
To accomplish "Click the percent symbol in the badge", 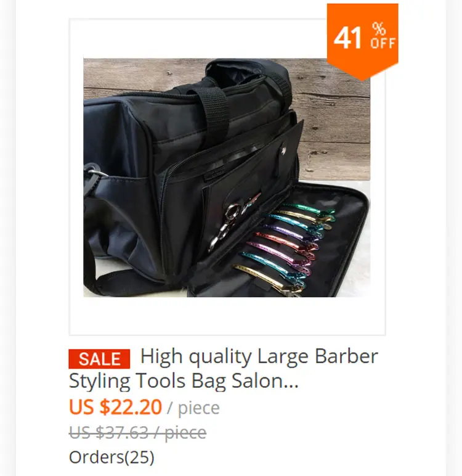I will pos(379,29).
